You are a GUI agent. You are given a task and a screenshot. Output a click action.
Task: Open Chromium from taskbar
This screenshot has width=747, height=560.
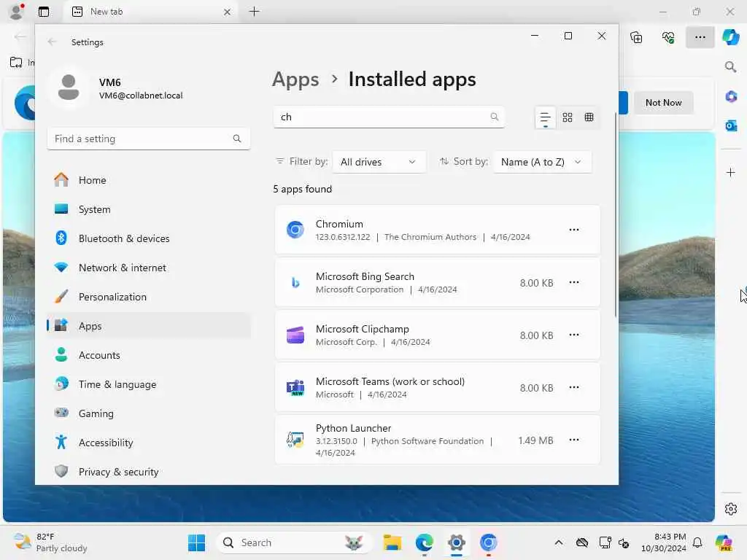tap(488, 542)
